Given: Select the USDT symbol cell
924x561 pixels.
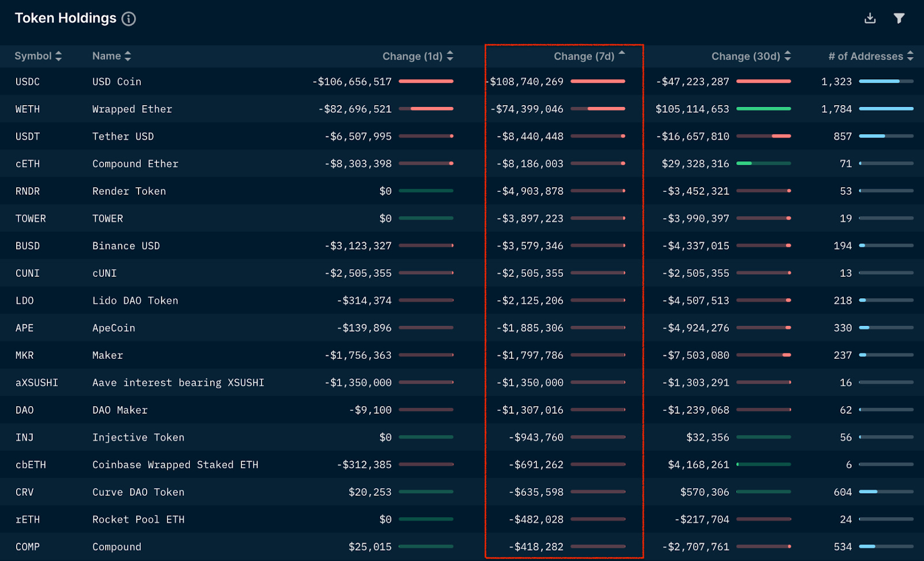Looking at the screenshot, I should tap(28, 136).
